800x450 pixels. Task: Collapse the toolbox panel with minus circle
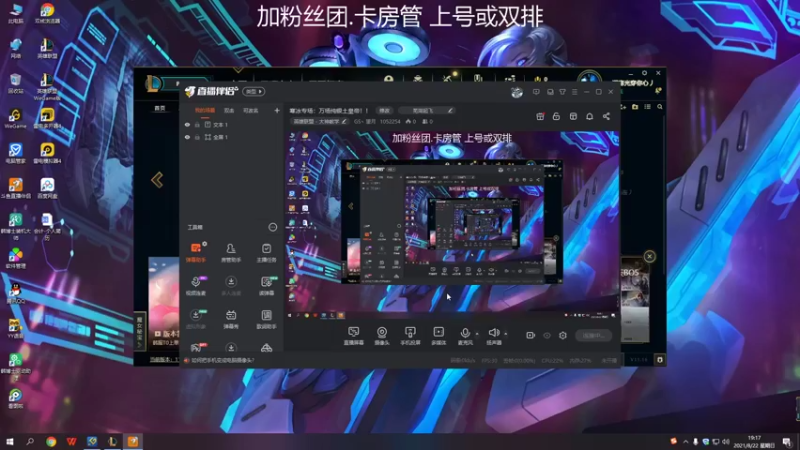[273, 227]
